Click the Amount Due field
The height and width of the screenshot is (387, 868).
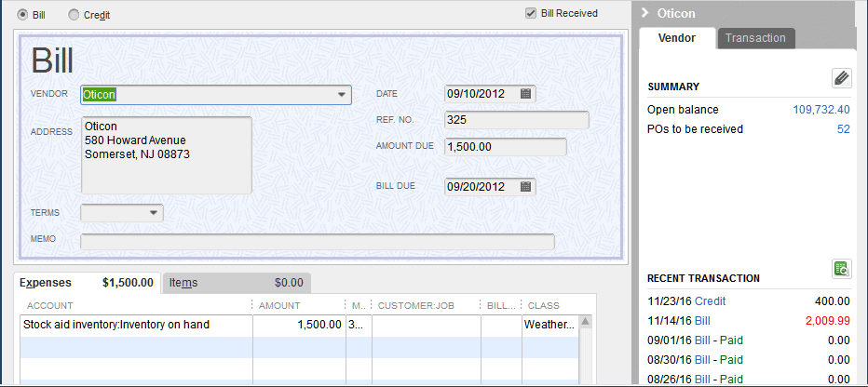506,147
